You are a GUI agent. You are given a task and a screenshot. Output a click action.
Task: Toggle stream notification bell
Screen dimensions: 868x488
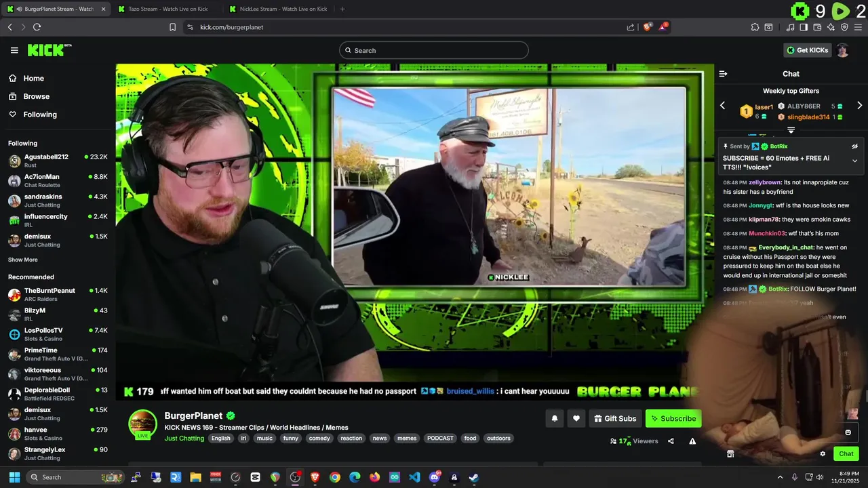click(x=554, y=418)
